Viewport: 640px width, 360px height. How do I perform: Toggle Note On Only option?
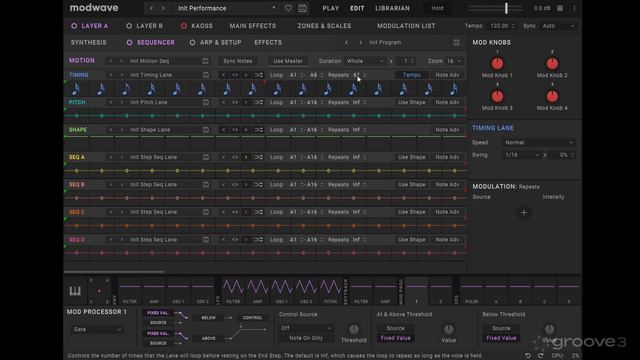[x=306, y=338]
